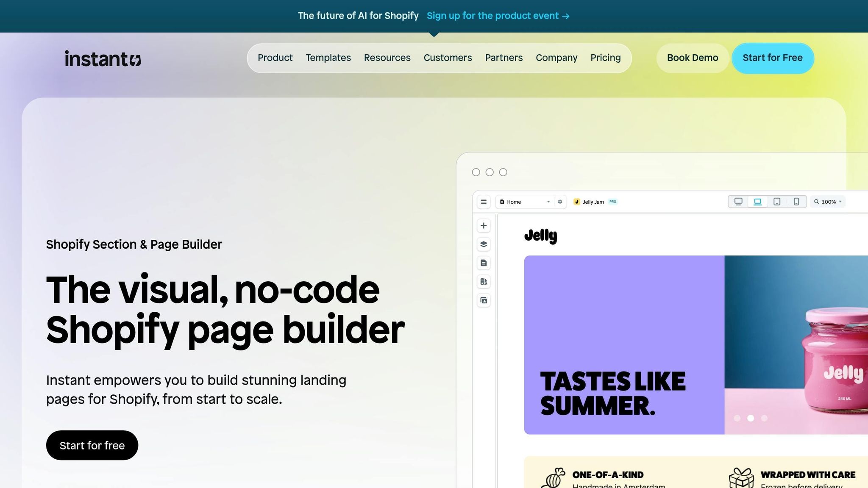The height and width of the screenshot is (488, 868).
Task: Open the Company menu
Action: point(556,58)
